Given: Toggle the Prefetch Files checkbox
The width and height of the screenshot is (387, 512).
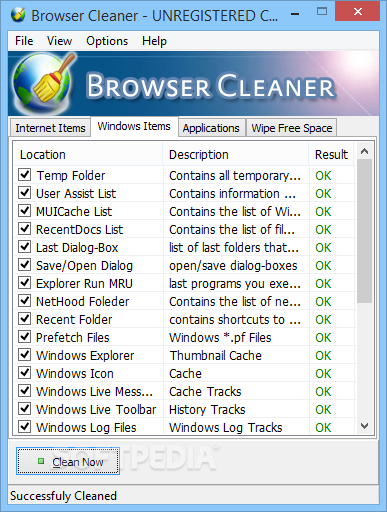Looking at the screenshot, I should click(x=25, y=337).
